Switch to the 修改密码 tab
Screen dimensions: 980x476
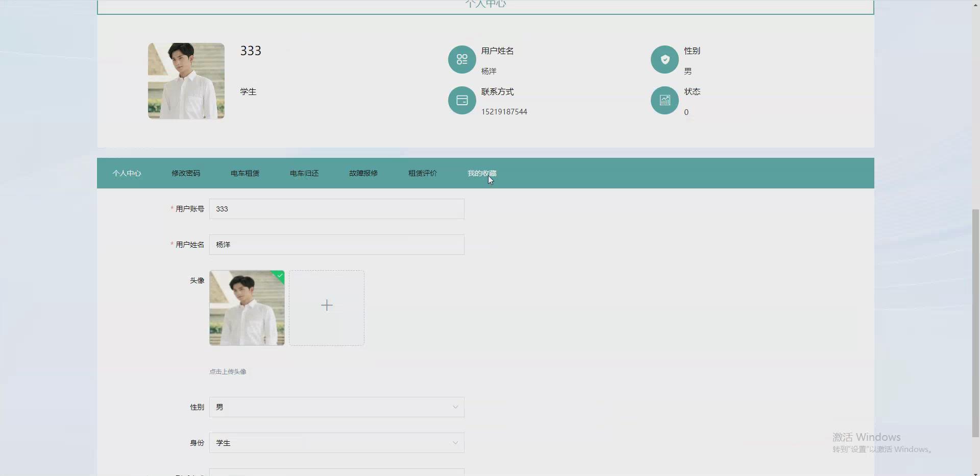186,173
